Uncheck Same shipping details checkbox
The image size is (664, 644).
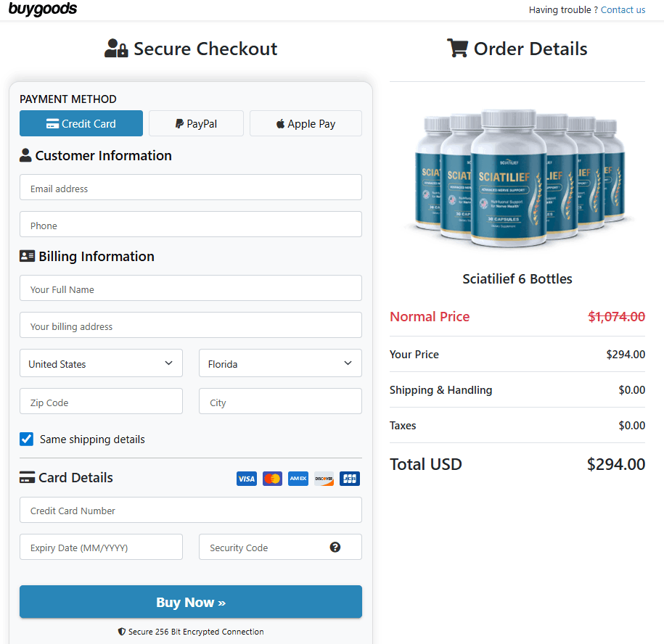pos(27,439)
